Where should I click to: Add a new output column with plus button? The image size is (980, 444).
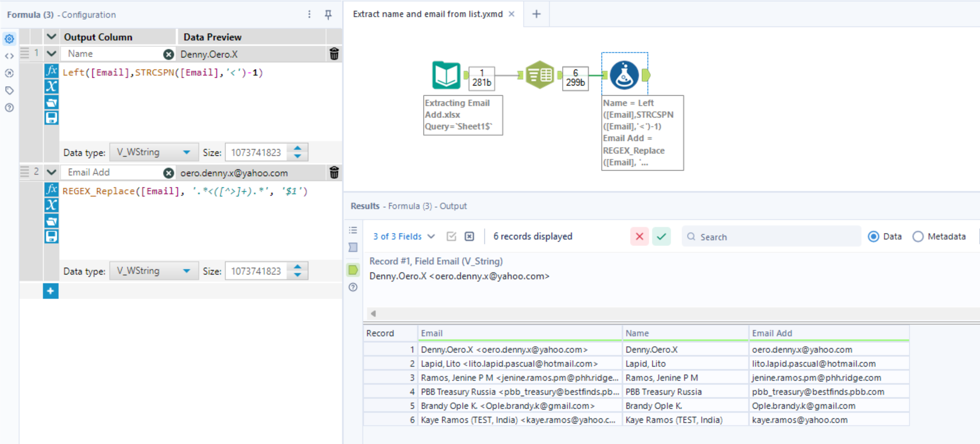pos(51,291)
